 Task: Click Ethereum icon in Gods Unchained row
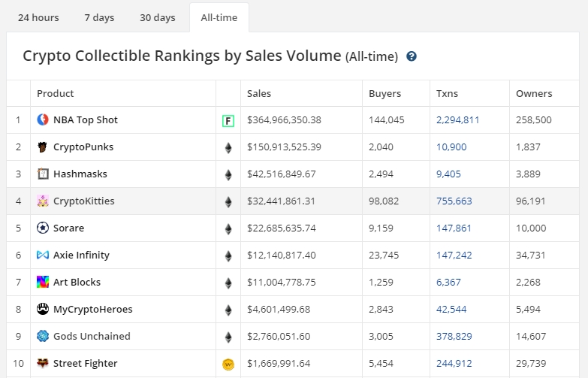point(228,337)
